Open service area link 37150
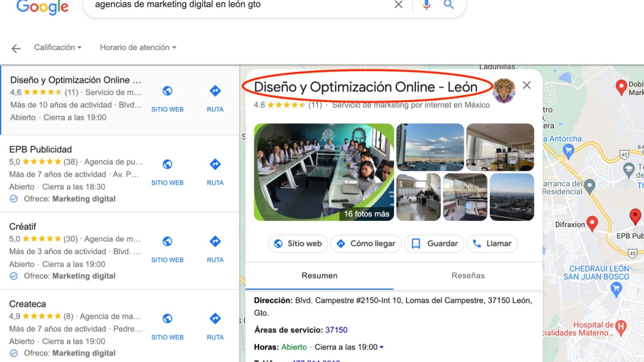The image size is (644, 362). [x=336, y=330]
